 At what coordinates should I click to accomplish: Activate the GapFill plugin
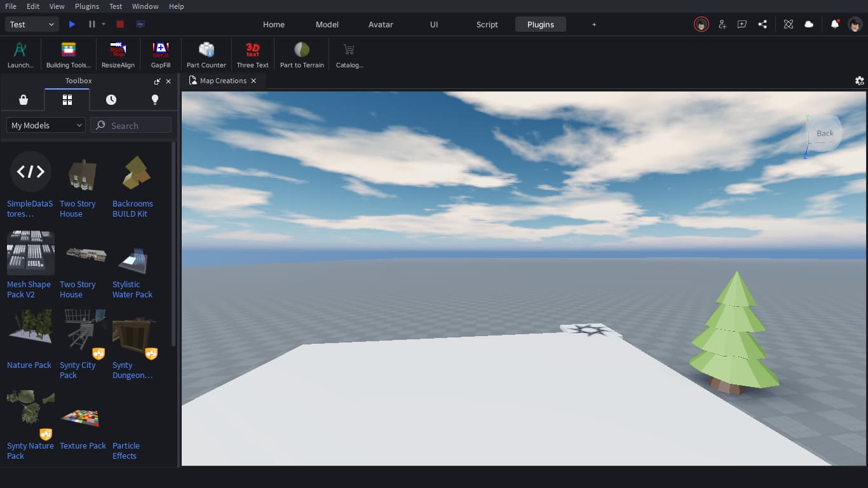[161, 55]
